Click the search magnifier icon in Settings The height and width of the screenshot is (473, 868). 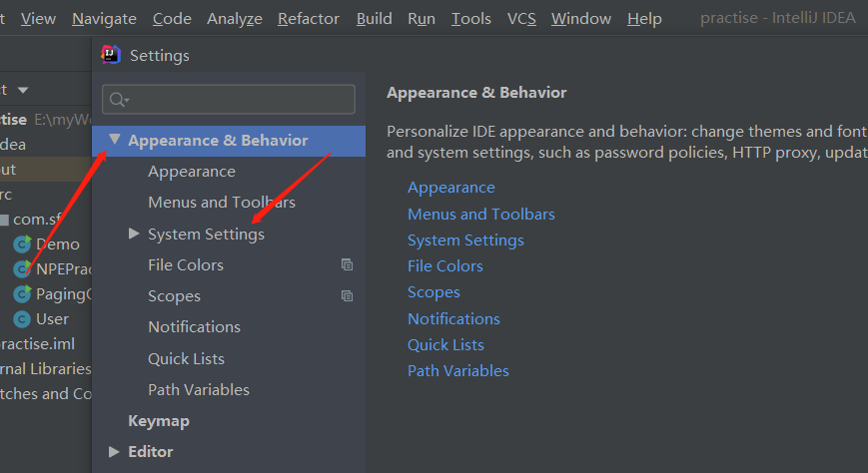click(118, 100)
